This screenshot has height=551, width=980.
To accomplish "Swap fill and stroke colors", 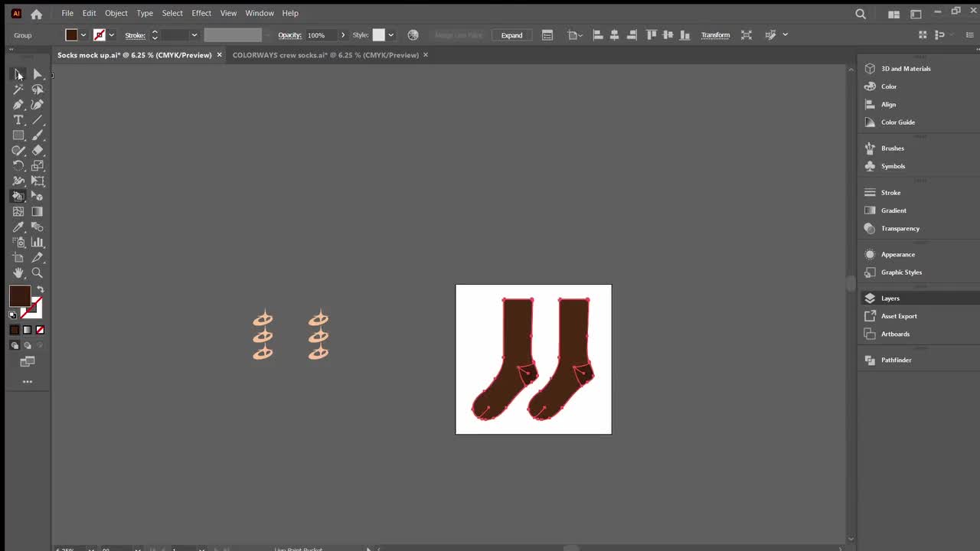I will tap(41, 290).
